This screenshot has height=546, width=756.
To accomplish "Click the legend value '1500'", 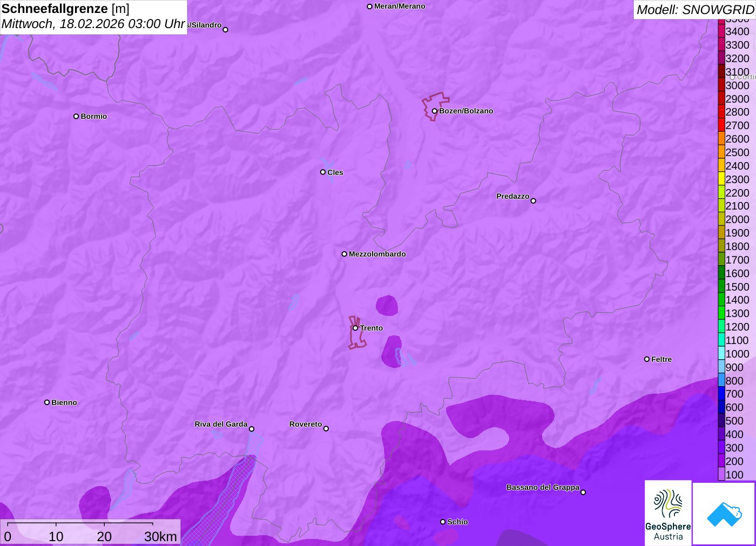I will click(x=737, y=287).
